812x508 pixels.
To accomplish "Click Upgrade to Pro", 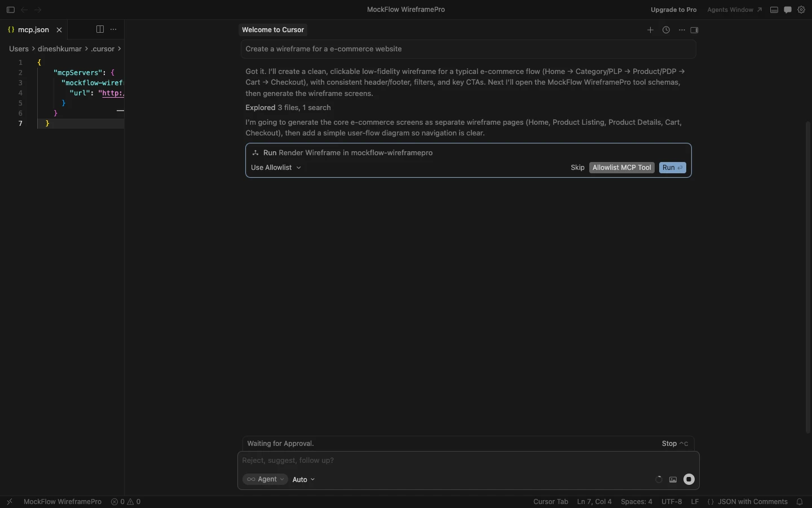I will (x=673, y=10).
